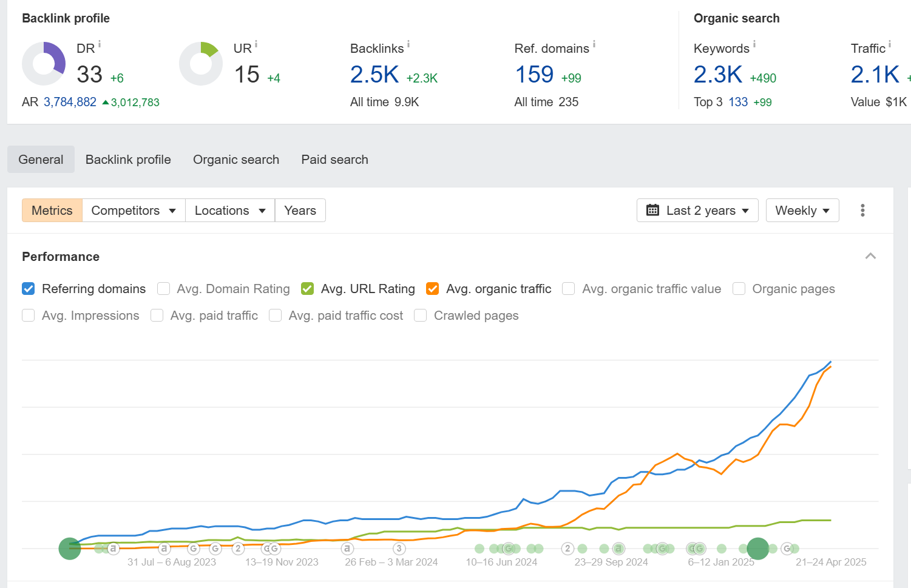Screen dimensions: 911x588
Task: Uncheck the Referring domains checkbox
Action: (x=29, y=289)
